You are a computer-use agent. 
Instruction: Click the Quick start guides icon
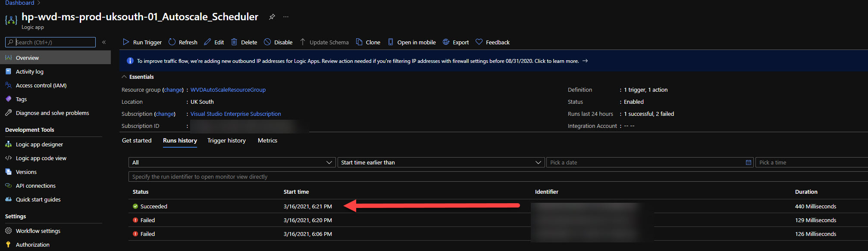click(x=8, y=199)
